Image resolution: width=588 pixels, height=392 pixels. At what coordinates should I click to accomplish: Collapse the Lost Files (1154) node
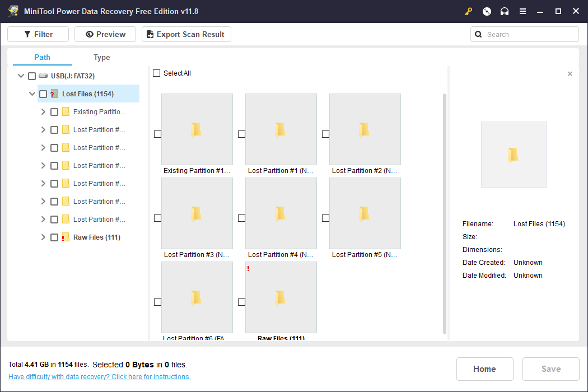pyautogui.click(x=32, y=94)
